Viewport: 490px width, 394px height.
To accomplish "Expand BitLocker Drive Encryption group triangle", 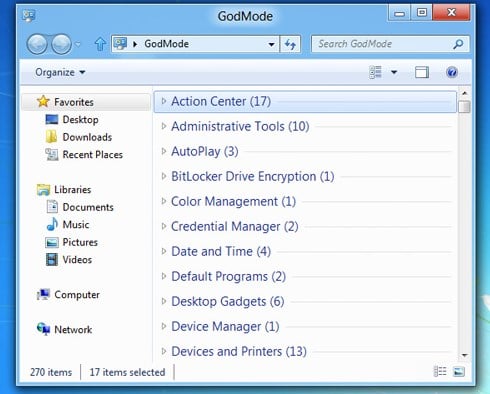I will [164, 176].
